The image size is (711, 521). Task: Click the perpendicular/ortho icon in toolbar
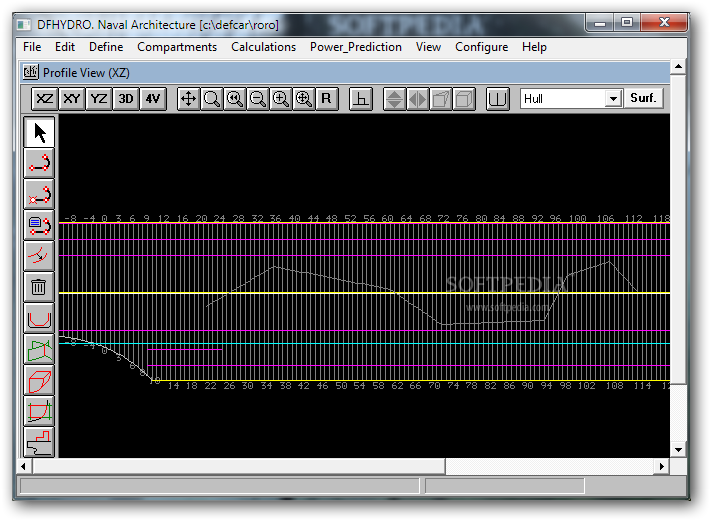coord(361,99)
